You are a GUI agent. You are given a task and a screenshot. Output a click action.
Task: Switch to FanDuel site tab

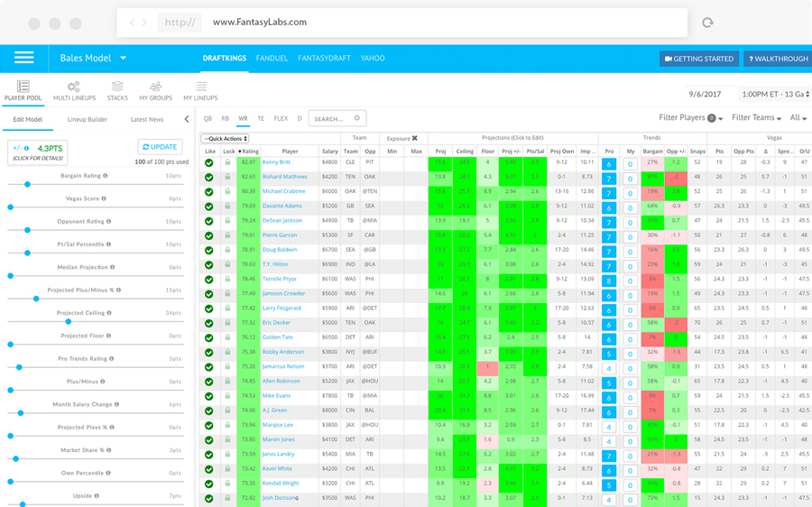(x=272, y=58)
